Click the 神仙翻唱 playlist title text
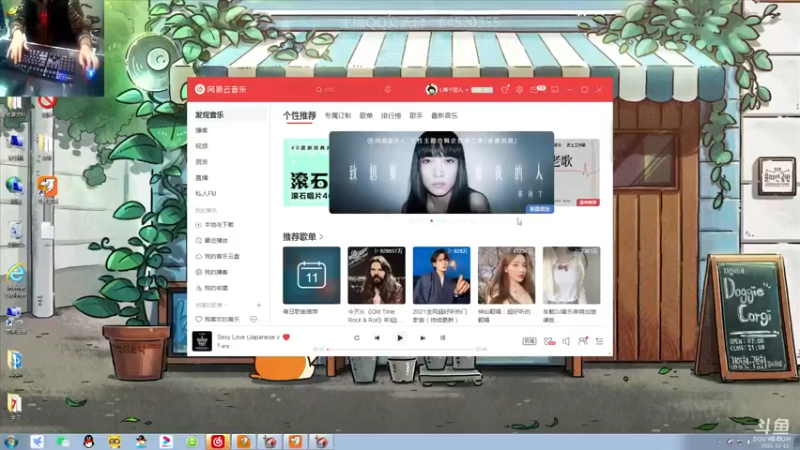 (x=504, y=315)
